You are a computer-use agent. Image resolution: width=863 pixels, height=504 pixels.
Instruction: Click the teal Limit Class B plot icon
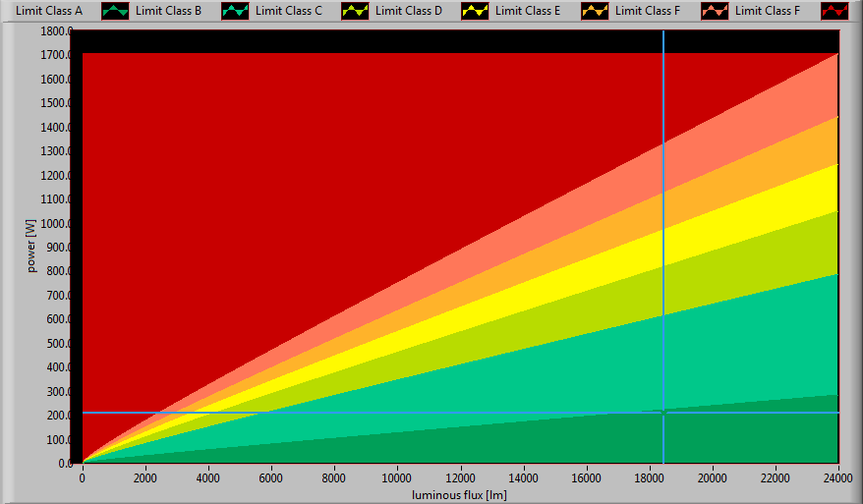(235, 11)
